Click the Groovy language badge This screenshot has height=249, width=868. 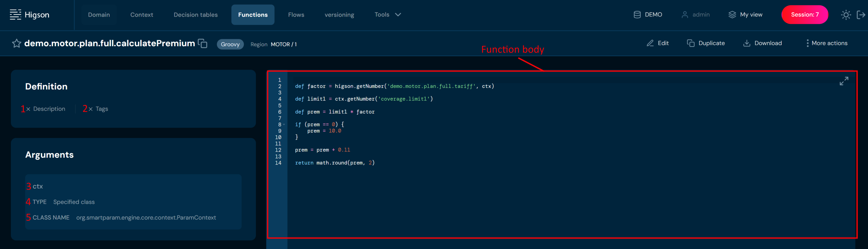point(230,44)
